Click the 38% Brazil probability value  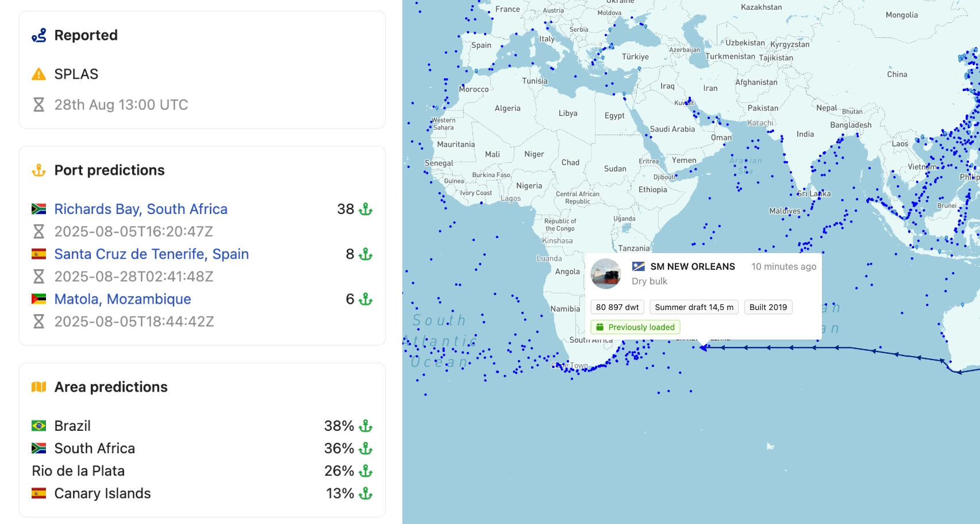(x=339, y=426)
